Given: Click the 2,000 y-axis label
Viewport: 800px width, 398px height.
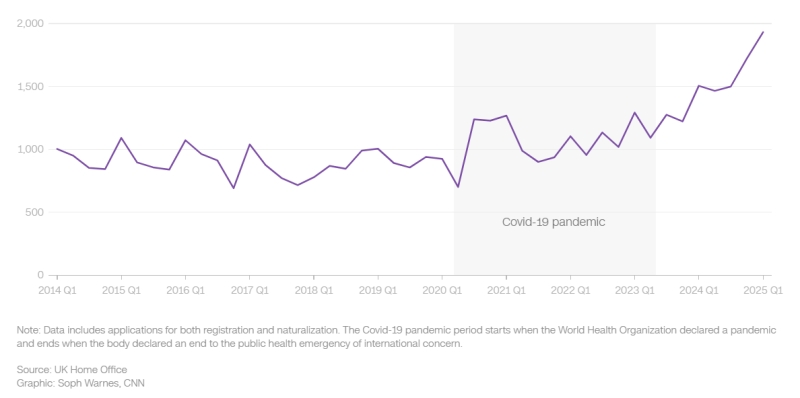Looking at the screenshot, I should tap(32, 23).
